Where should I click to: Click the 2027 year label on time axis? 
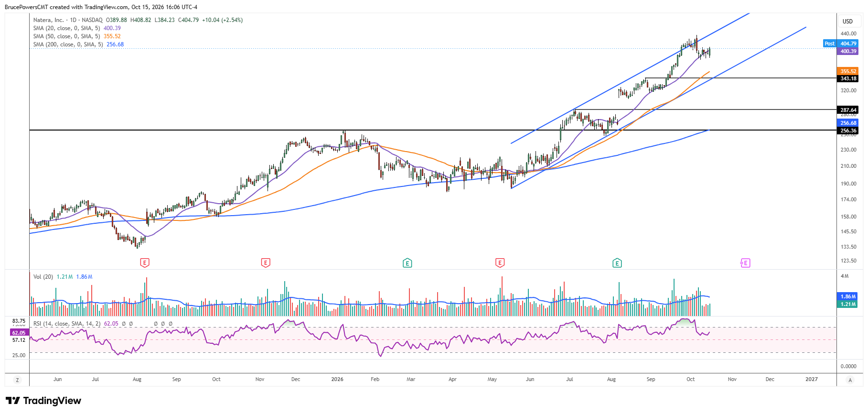811,379
